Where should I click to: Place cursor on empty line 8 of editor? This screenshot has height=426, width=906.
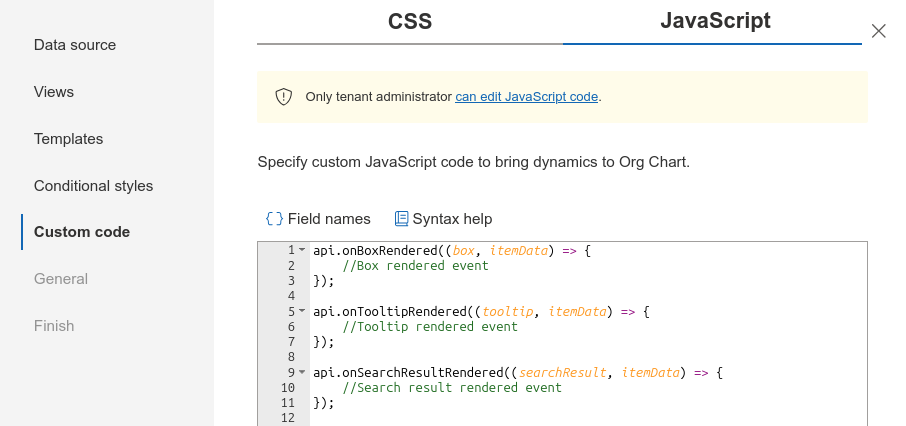point(588,357)
